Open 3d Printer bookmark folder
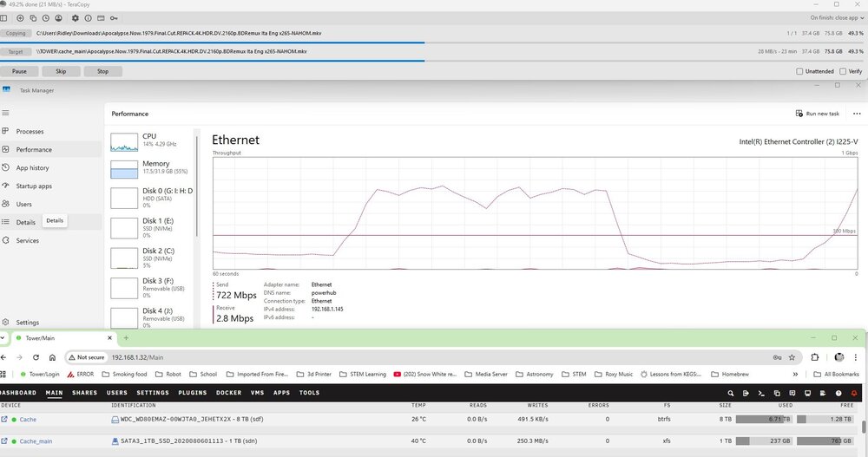Viewport: 868px width, 457px height. tap(313, 375)
